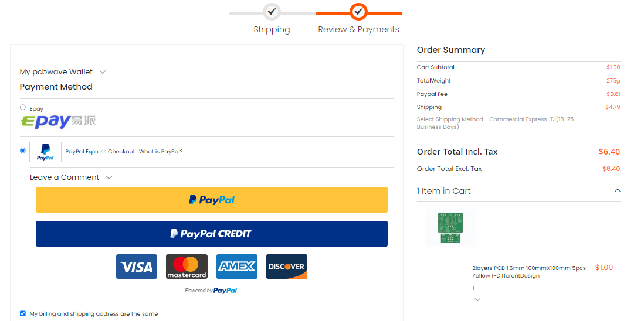The width and height of the screenshot is (644, 321).
Task: Select the PayPal Express Checkout radio button
Action: coord(23,151)
